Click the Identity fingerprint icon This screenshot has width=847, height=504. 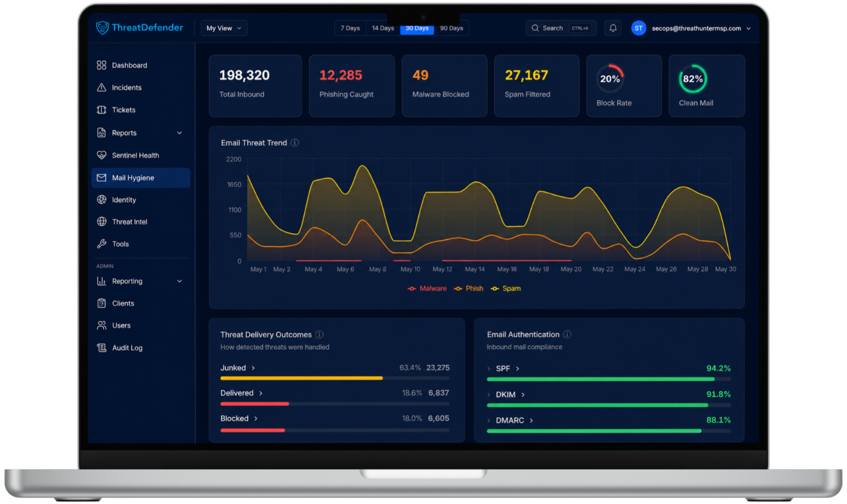(101, 200)
